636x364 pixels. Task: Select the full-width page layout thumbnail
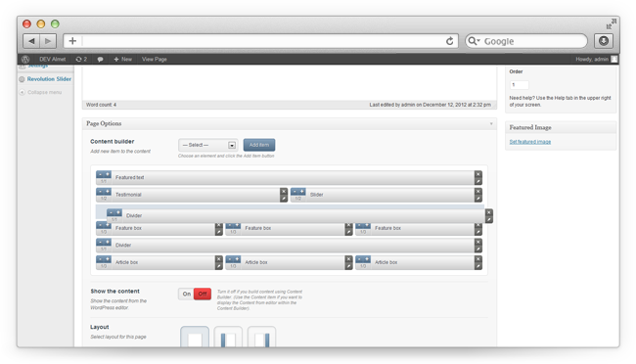tap(195, 338)
